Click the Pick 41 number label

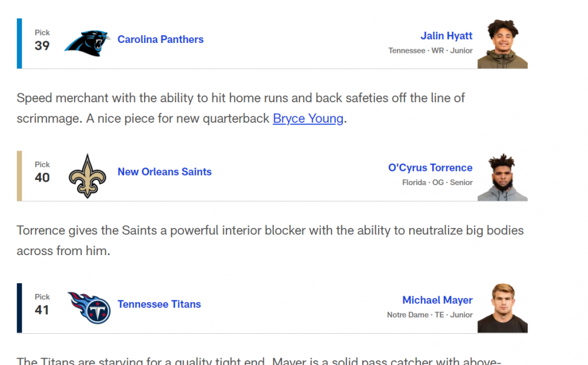[42, 310]
